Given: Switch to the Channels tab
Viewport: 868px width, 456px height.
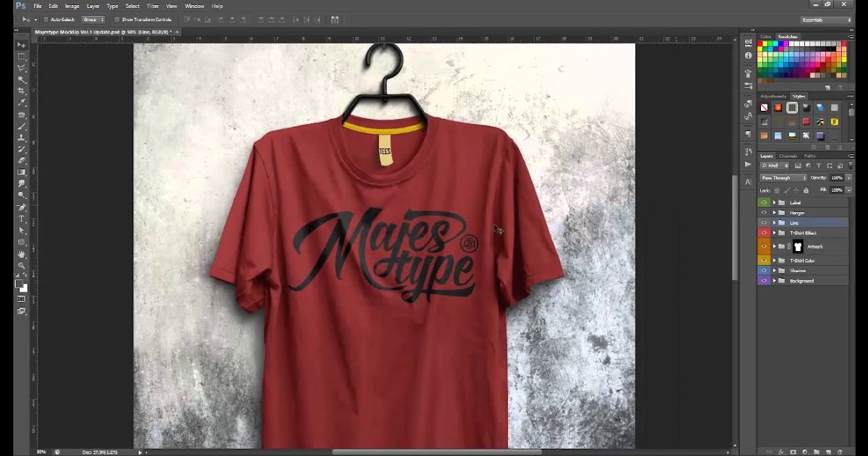Looking at the screenshot, I should click(x=788, y=156).
